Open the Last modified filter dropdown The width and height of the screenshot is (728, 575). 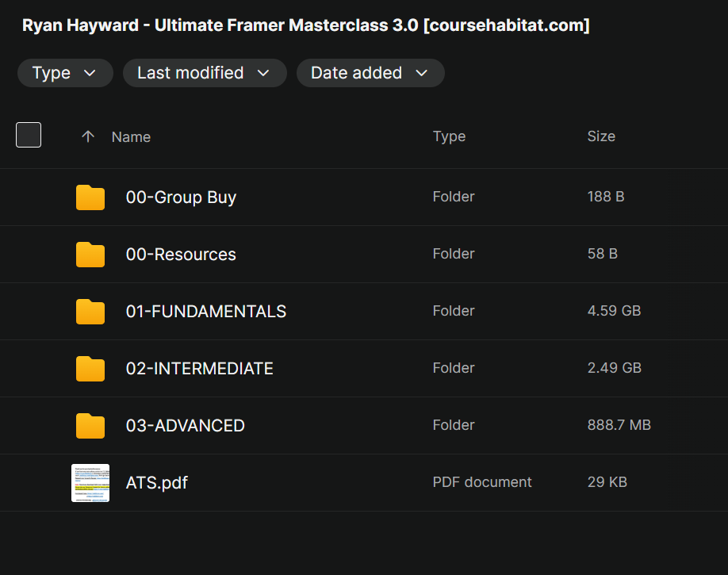tap(204, 73)
